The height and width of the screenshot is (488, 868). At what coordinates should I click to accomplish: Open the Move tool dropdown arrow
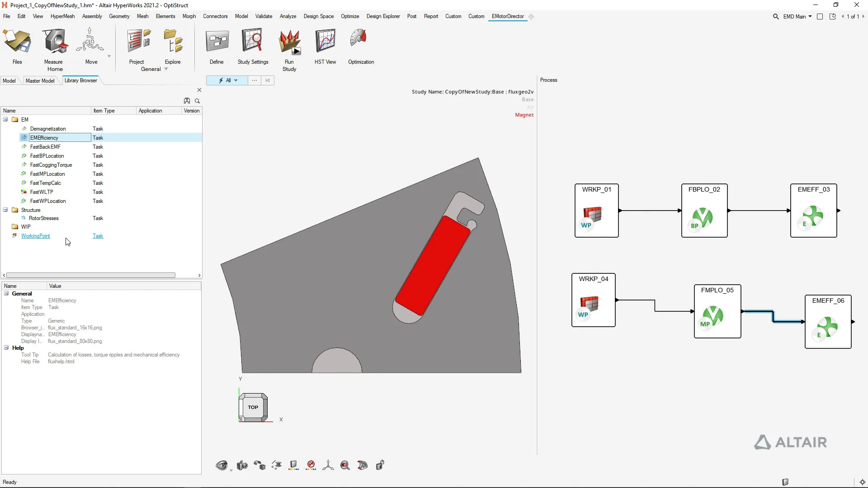click(109, 56)
